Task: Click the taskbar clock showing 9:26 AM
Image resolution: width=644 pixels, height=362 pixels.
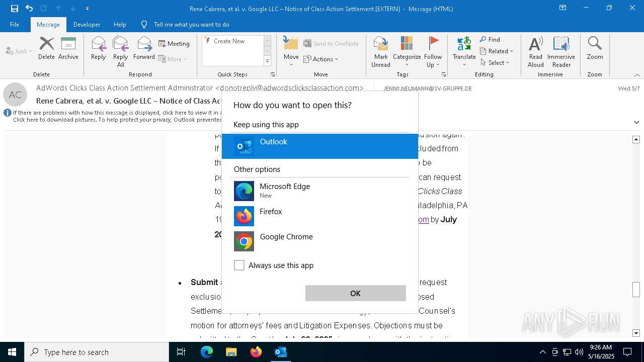Action: click(601, 352)
